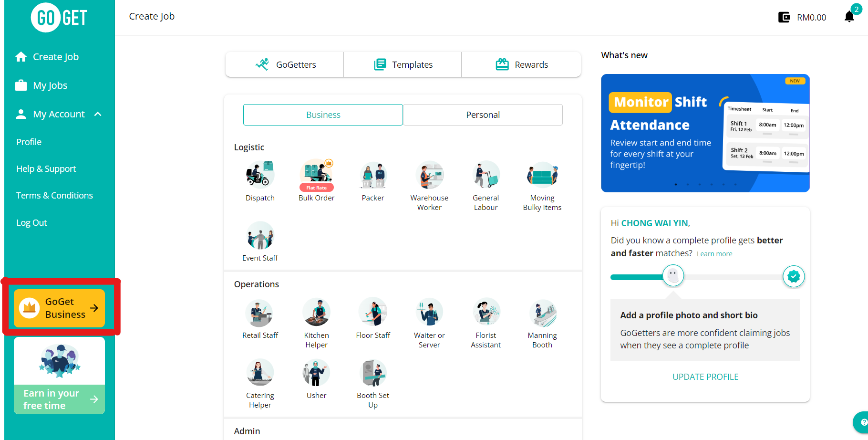Pick the Packer job icon

click(373, 175)
